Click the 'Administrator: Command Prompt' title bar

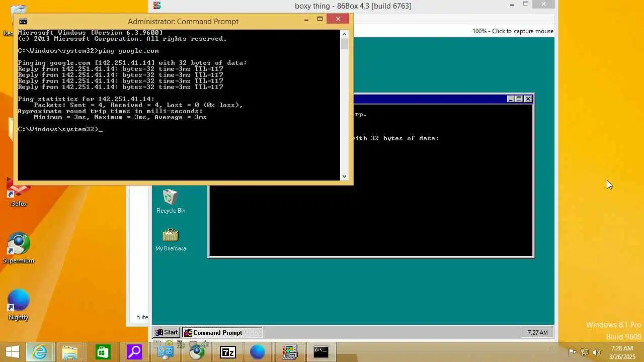tap(183, 21)
